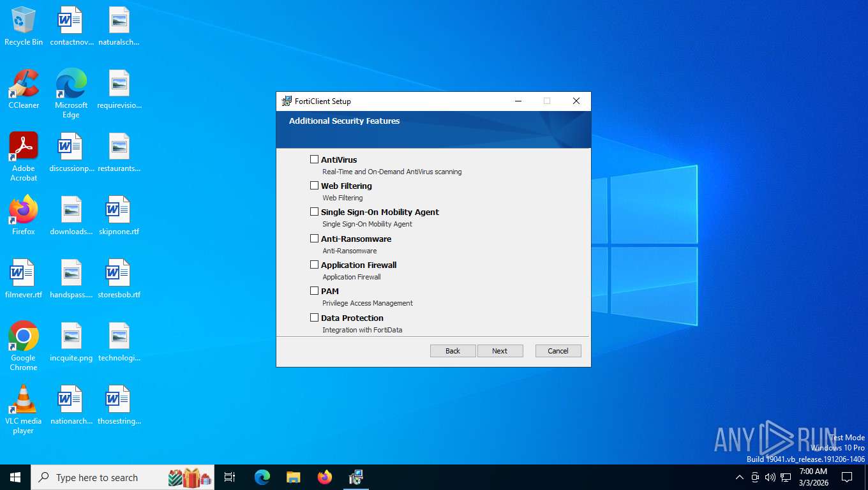Cancel the FortiClient Setup

pos(558,351)
